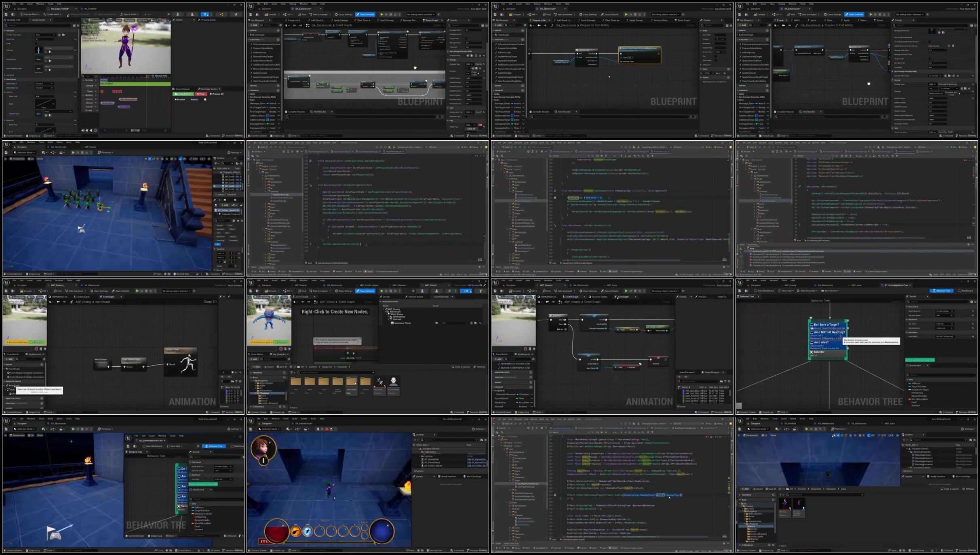
Task: Select 'Am I NOT Hit Reacting?' decorator node
Action: pyautogui.click(x=827, y=335)
